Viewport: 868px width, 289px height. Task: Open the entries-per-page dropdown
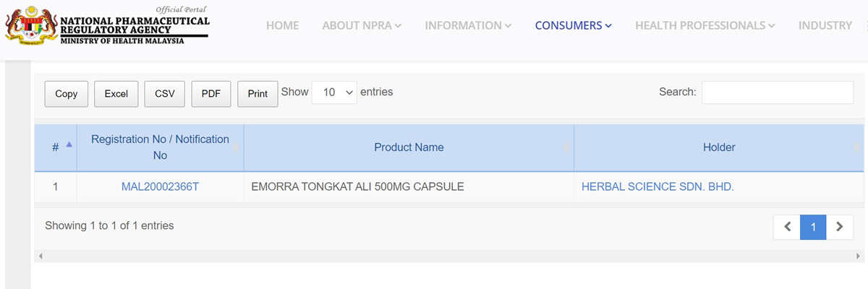click(x=334, y=92)
